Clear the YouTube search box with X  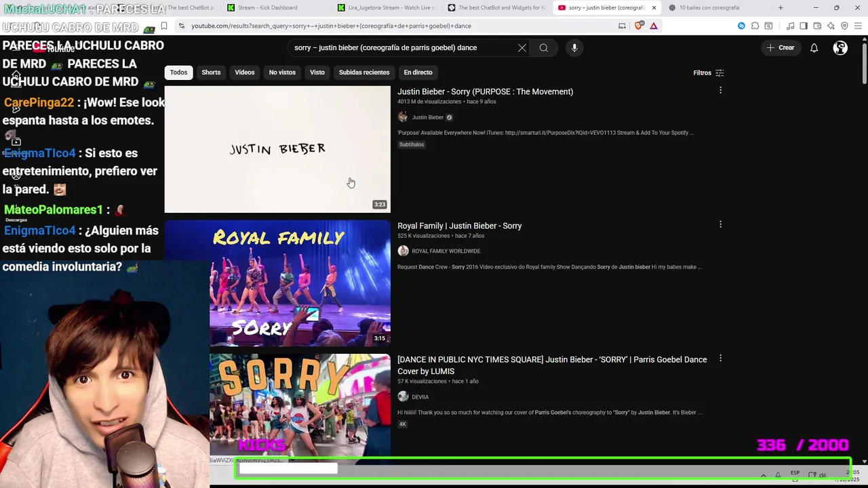coord(522,48)
